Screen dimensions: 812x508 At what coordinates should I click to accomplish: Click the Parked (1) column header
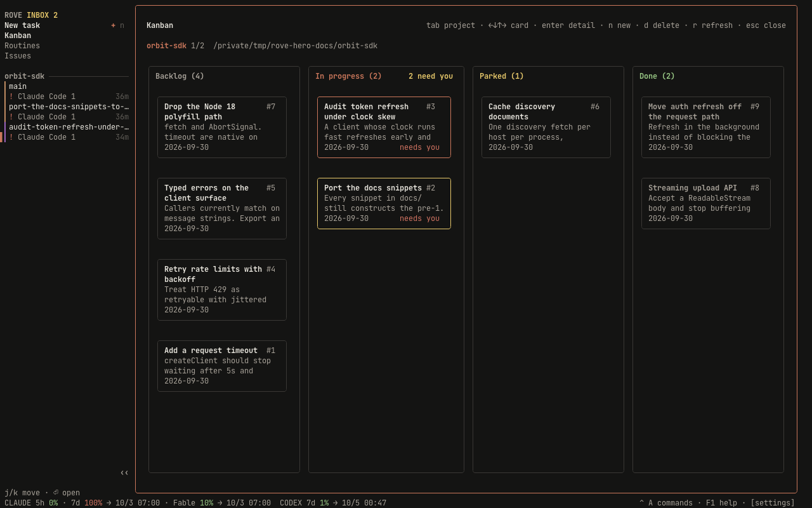(x=502, y=76)
